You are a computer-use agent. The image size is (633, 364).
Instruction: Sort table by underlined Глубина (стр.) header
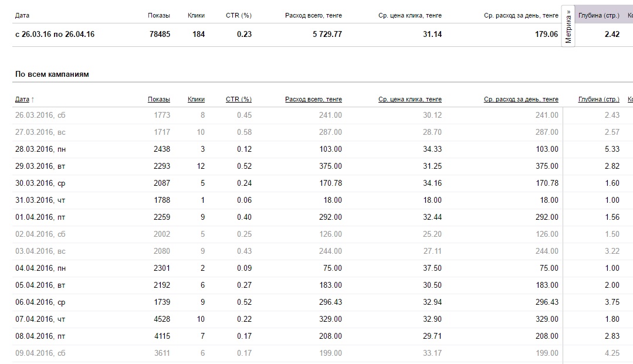click(x=598, y=100)
